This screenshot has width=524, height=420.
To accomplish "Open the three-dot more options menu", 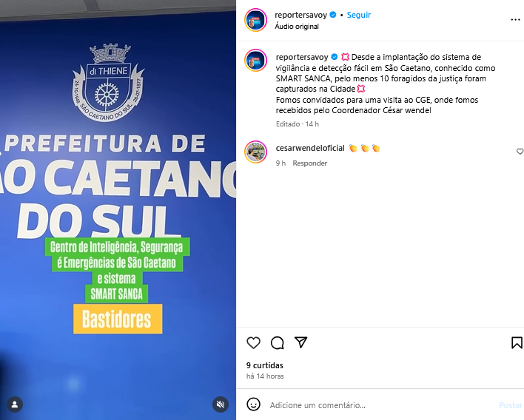I will pos(515,20).
